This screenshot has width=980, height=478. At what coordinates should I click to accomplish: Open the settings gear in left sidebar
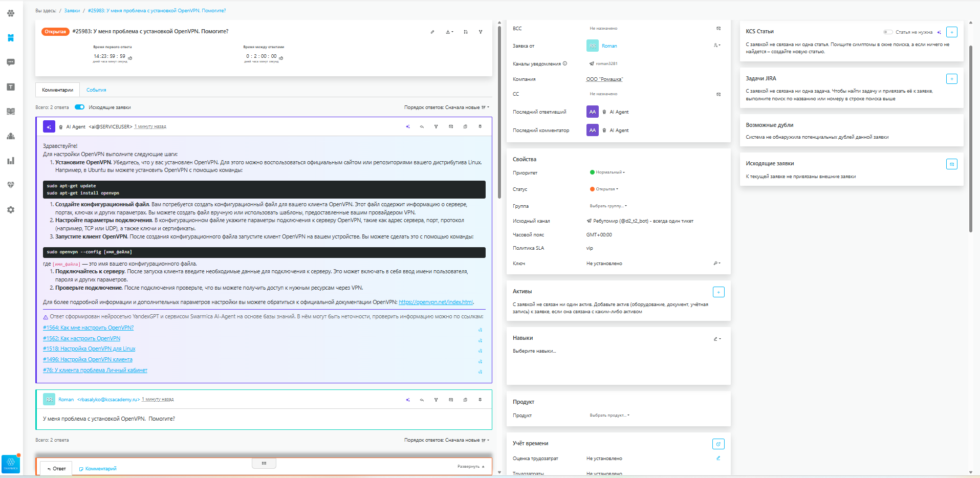[11, 210]
